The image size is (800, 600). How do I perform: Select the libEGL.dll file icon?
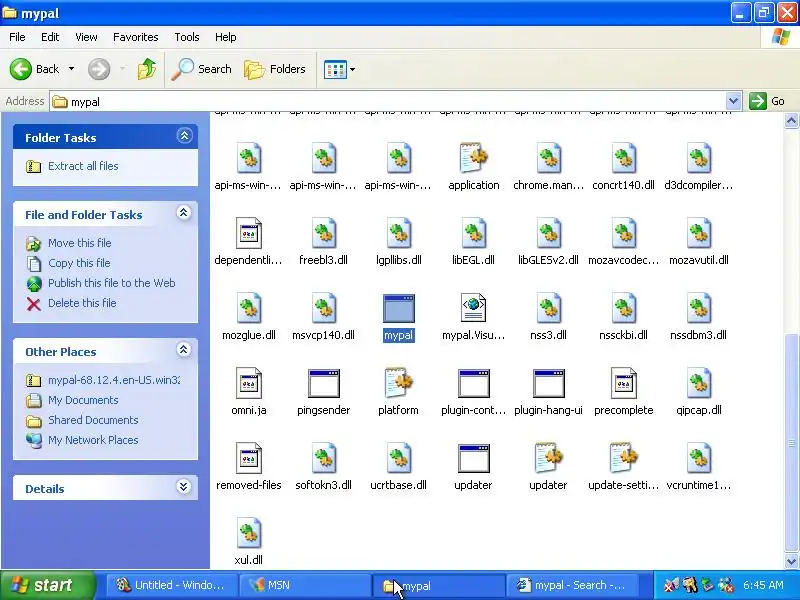(473, 233)
